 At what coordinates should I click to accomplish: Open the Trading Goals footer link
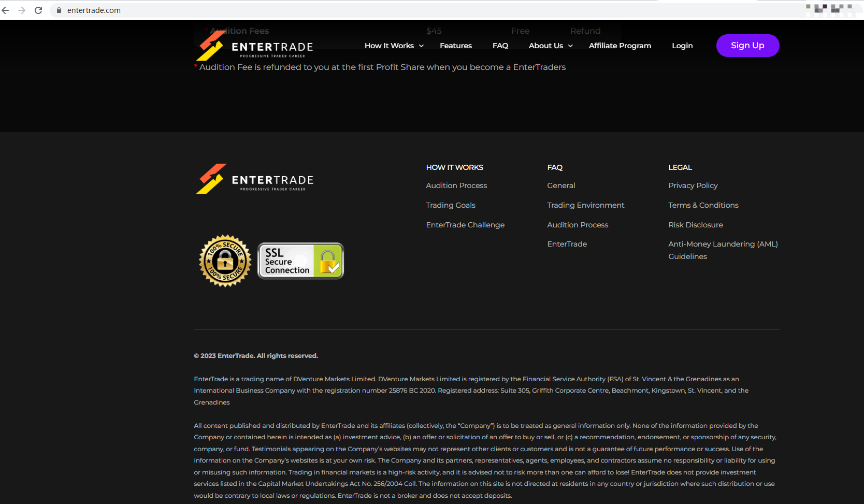(451, 205)
